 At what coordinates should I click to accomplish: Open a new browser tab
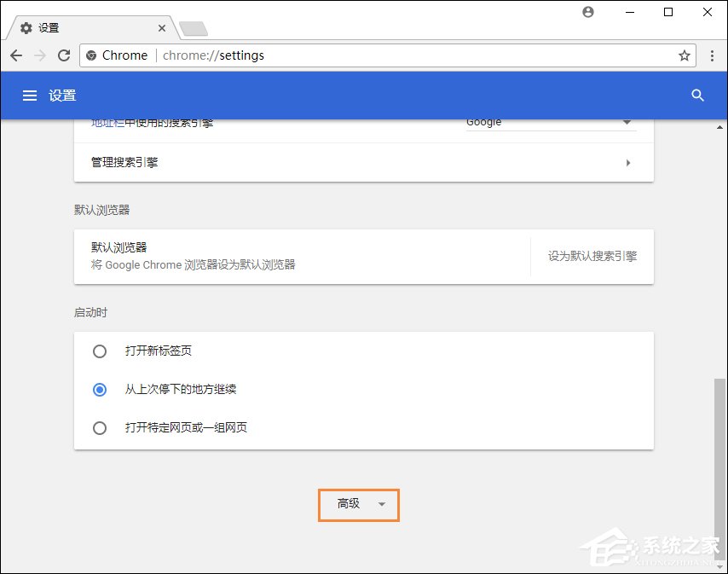193,26
